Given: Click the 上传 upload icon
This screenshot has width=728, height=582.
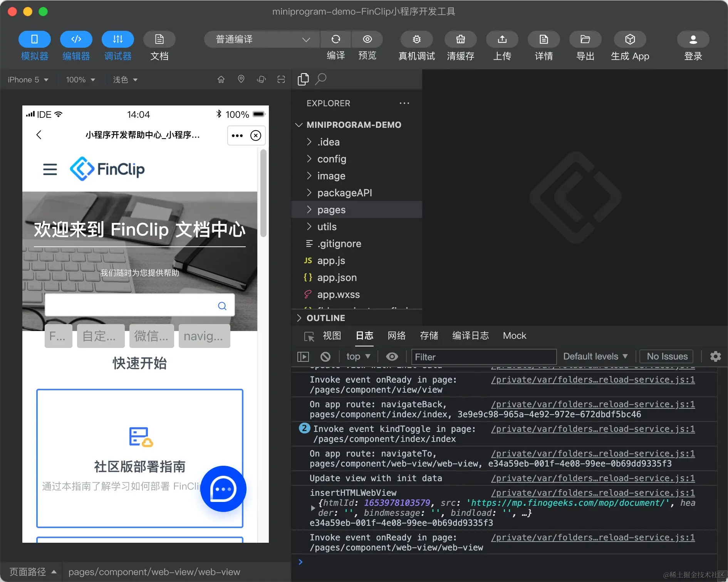Looking at the screenshot, I should click(x=502, y=39).
